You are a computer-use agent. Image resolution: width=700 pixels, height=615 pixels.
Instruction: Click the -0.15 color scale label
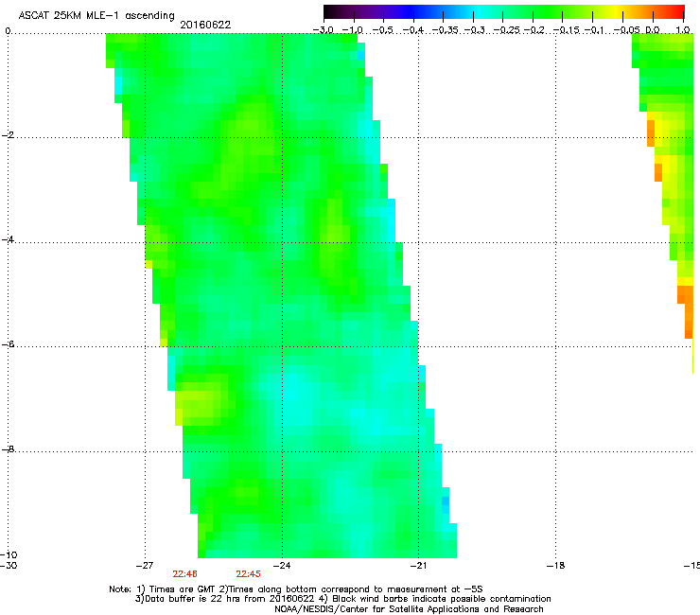point(566,30)
